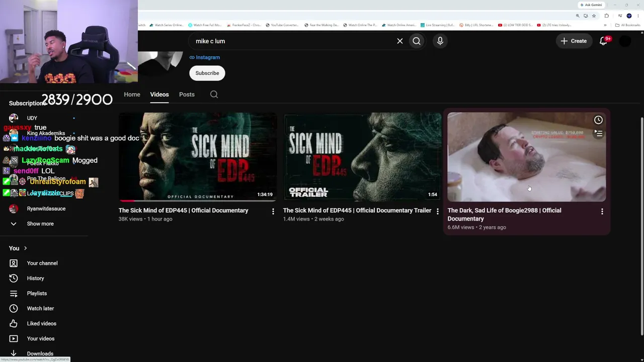
Task: Open Playlists in sidebar
Action: point(37,293)
